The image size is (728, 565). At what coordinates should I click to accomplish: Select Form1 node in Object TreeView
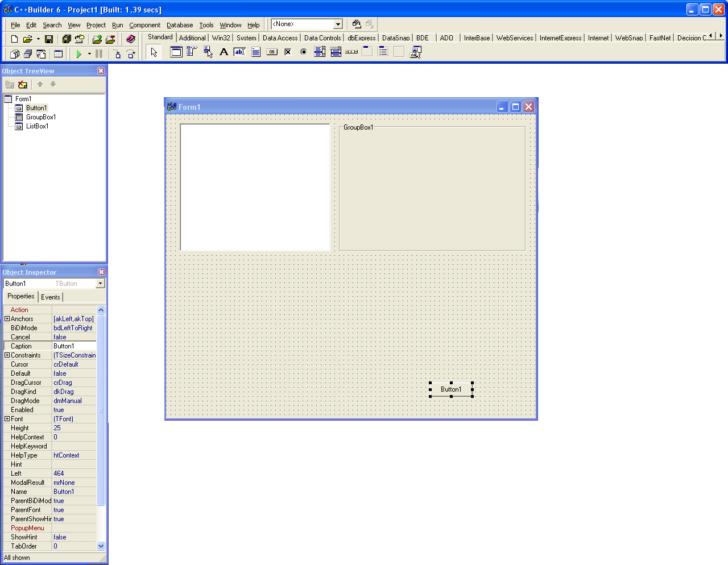pyautogui.click(x=23, y=99)
